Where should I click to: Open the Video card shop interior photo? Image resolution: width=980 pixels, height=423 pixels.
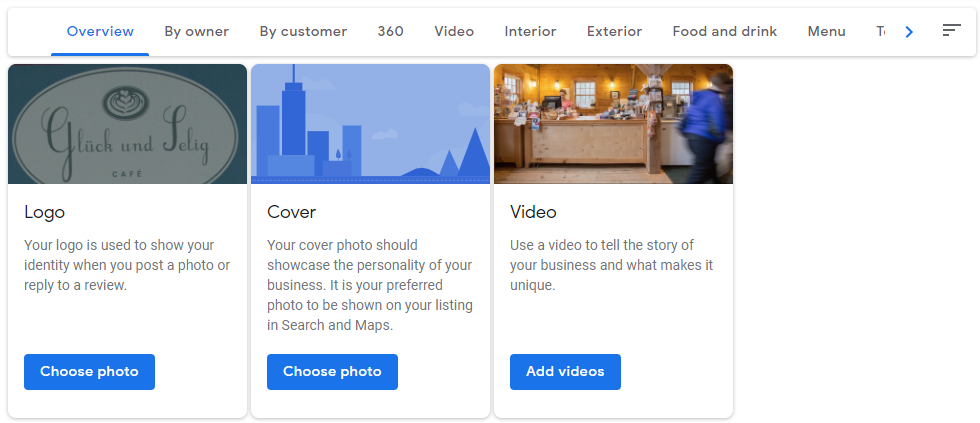pyautogui.click(x=613, y=124)
